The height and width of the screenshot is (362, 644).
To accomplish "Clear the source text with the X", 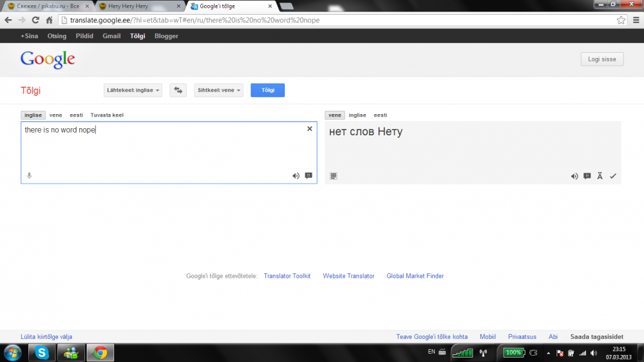I will [x=310, y=129].
